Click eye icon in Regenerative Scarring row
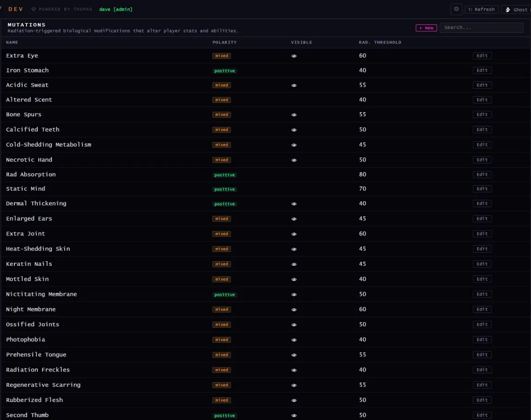The width and height of the screenshot is (531, 420). pos(294,385)
